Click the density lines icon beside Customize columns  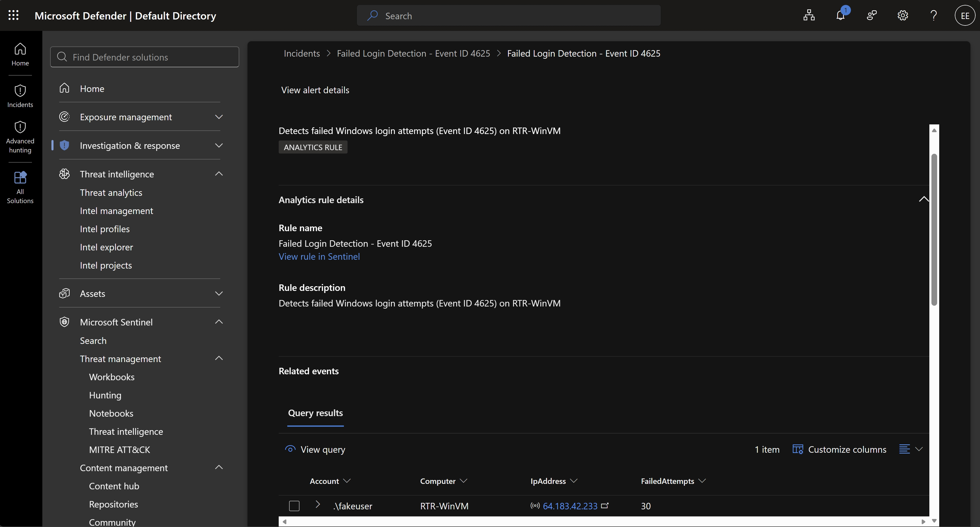pyautogui.click(x=904, y=449)
